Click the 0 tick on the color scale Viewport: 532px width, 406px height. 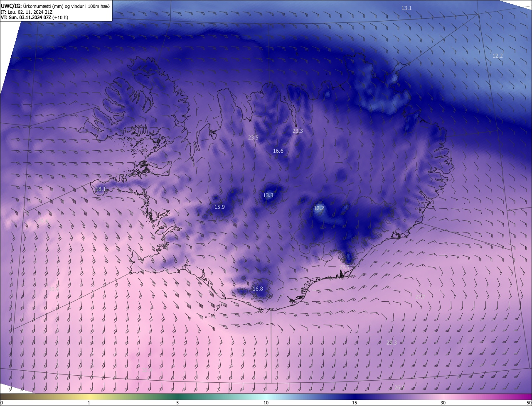[x=2, y=403]
